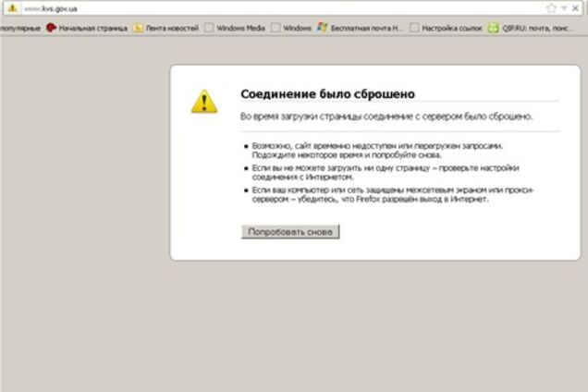Screen dimensions: 588x392
Task: Open the Windows bookmark
Action: tap(291, 28)
